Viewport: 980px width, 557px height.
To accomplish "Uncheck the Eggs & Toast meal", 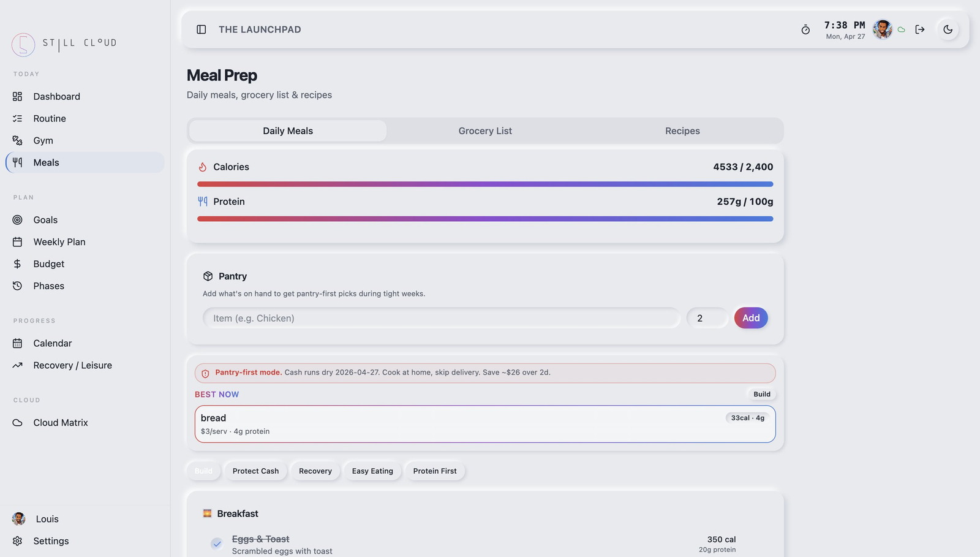I will tap(217, 544).
